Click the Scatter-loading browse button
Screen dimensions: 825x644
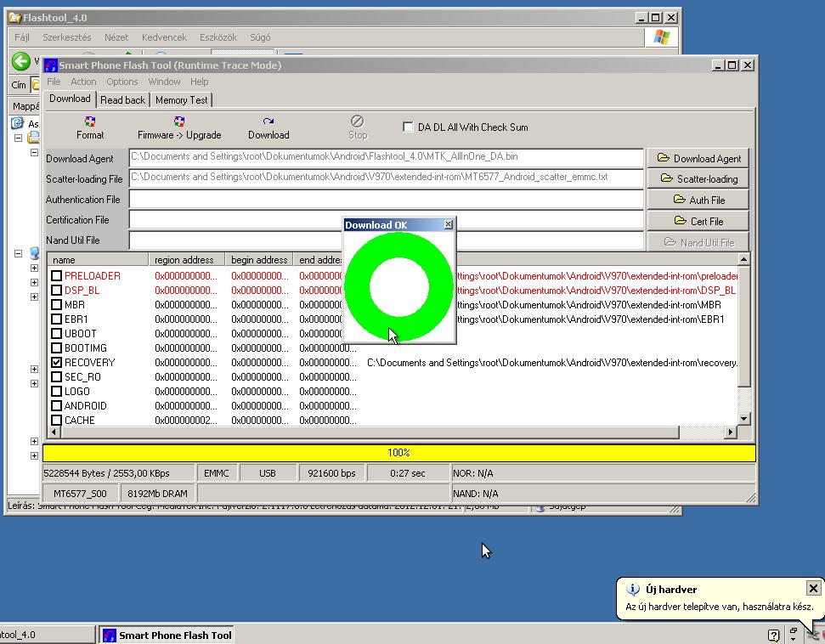pyautogui.click(x=698, y=179)
